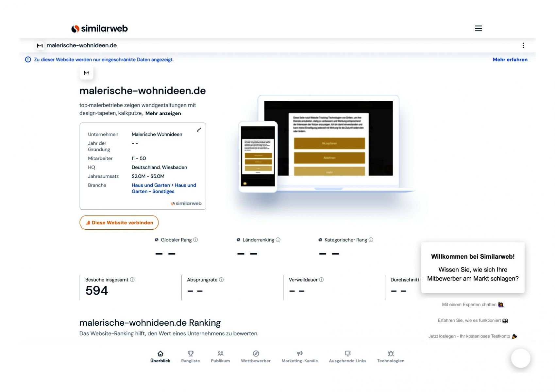The height and width of the screenshot is (392, 555).
Task: Click the malerische-wohnideen.de Ranking heading
Action: coord(150,323)
